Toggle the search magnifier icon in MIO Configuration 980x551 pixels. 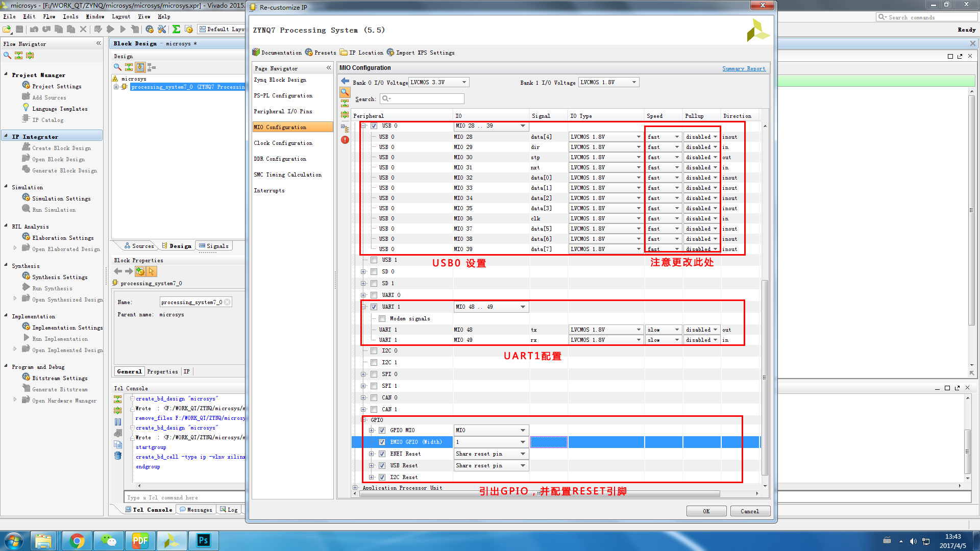coord(345,92)
